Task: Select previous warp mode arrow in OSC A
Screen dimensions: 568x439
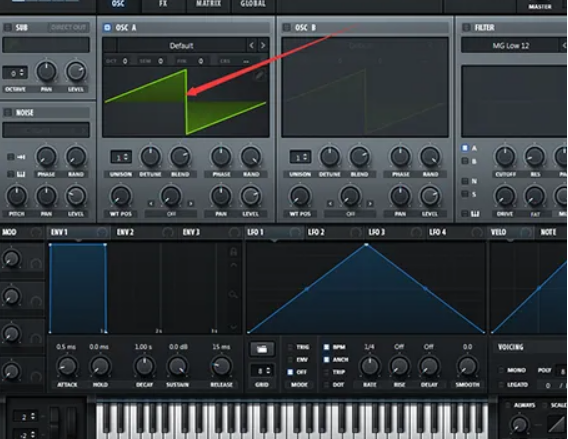Action: tap(151, 204)
